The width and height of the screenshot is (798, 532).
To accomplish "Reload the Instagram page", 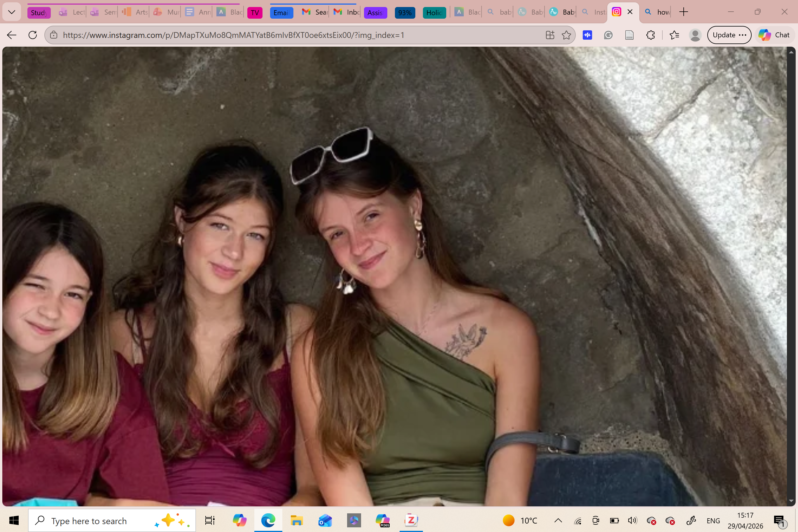I will pos(33,35).
